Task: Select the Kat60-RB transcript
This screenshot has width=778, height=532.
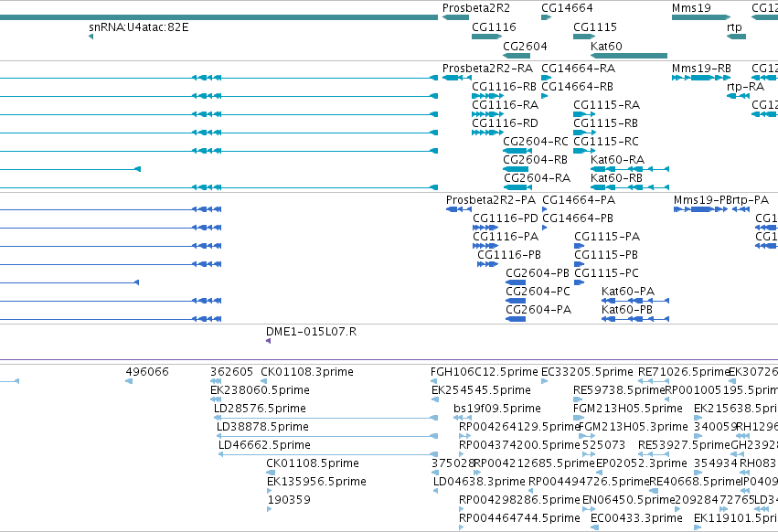Action: tap(616, 178)
